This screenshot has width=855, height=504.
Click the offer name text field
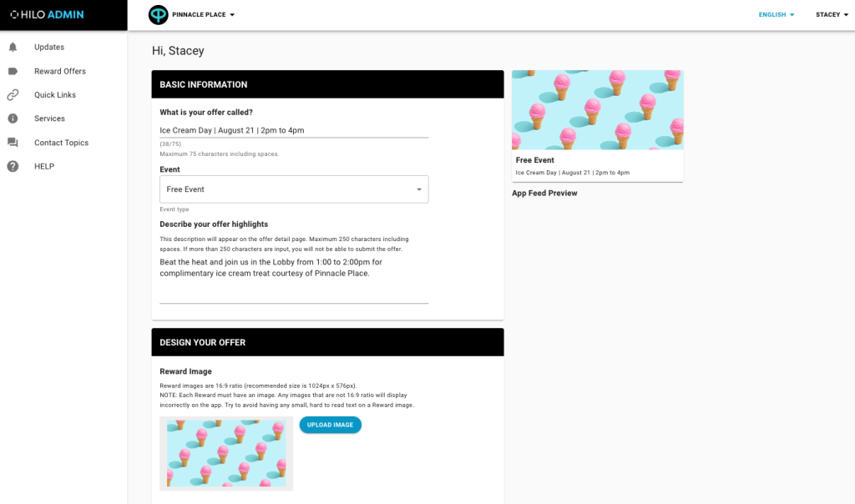294,130
